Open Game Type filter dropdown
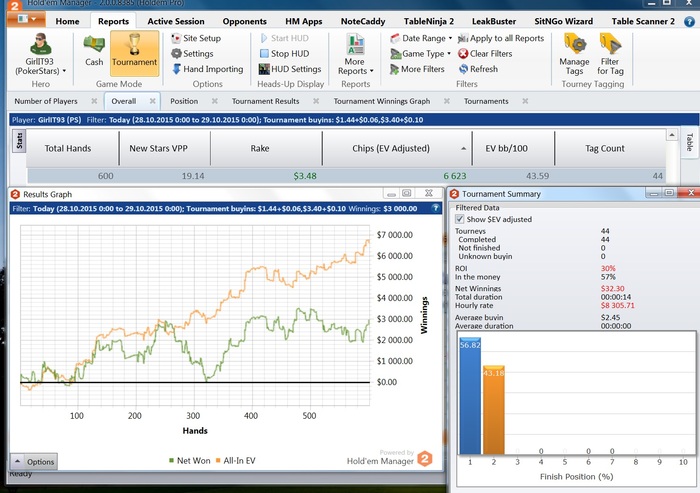 pyautogui.click(x=420, y=54)
